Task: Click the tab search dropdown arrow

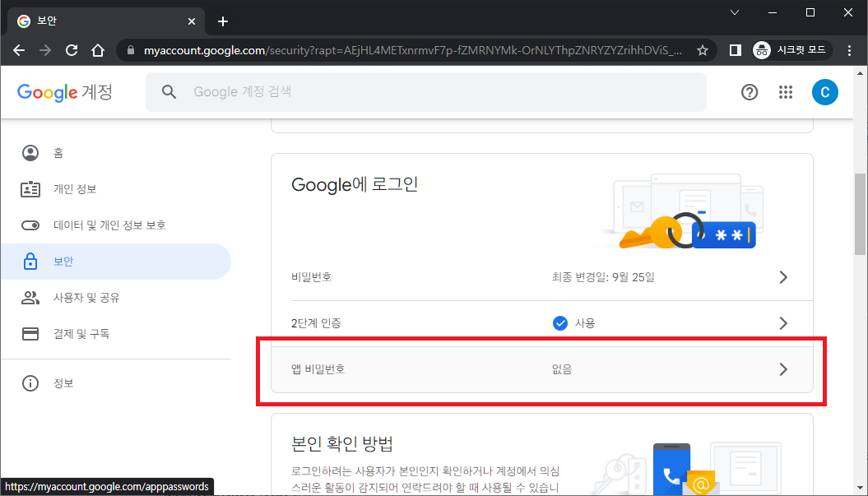Action: pyautogui.click(x=735, y=12)
